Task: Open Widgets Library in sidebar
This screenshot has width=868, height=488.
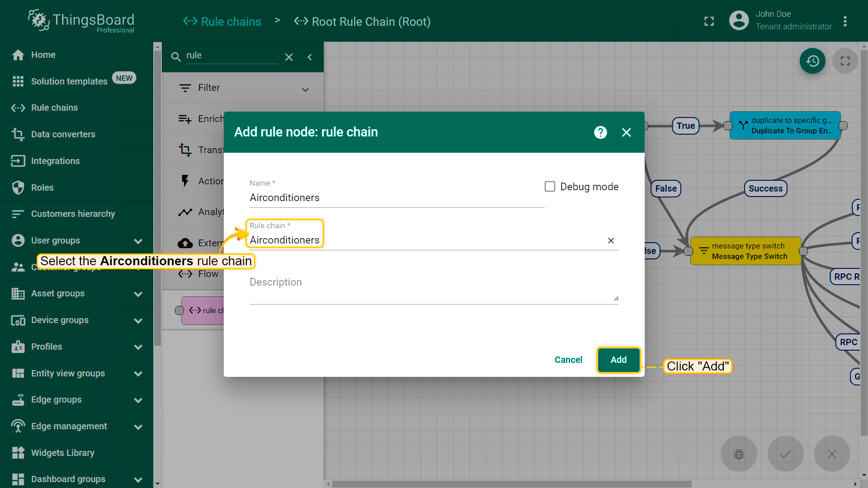Action: [76, 453]
